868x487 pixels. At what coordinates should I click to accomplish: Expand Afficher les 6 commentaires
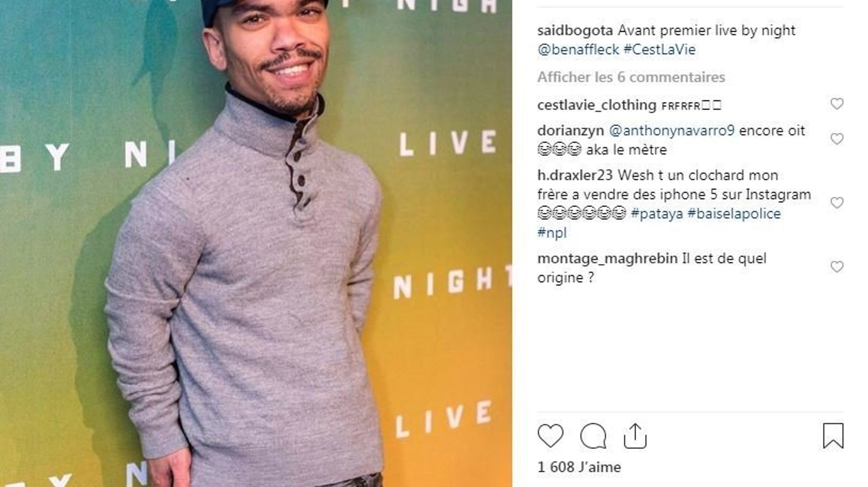[631, 77]
